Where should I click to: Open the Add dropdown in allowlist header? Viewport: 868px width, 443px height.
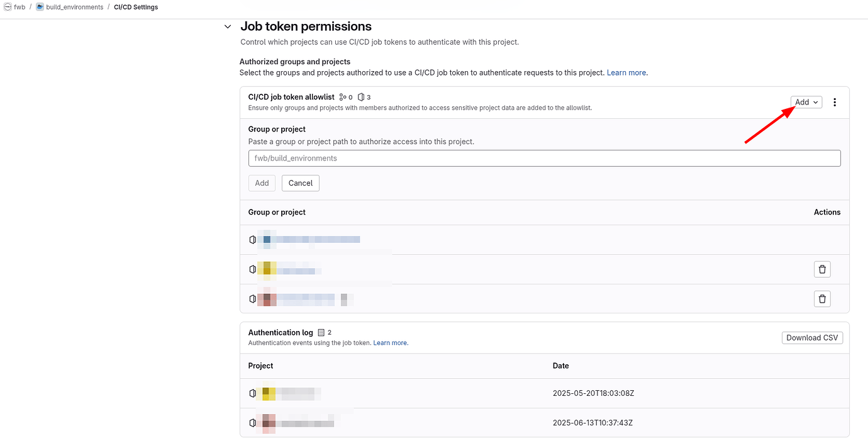tap(806, 102)
